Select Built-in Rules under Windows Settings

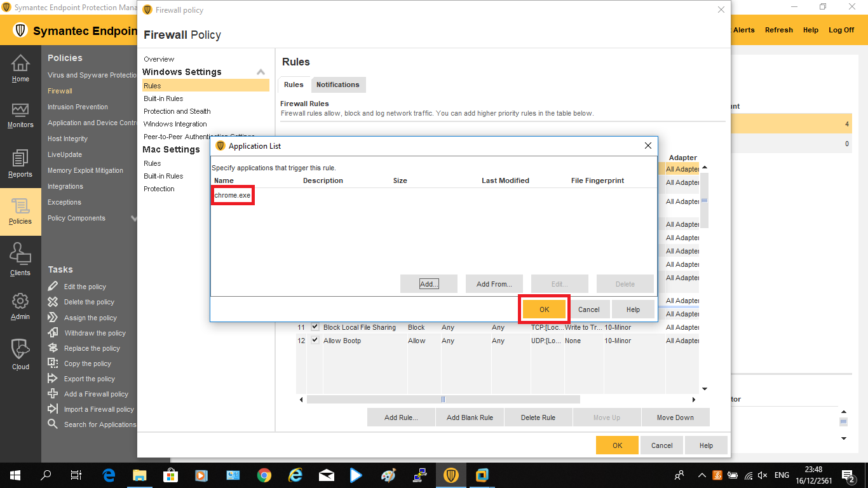163,98
